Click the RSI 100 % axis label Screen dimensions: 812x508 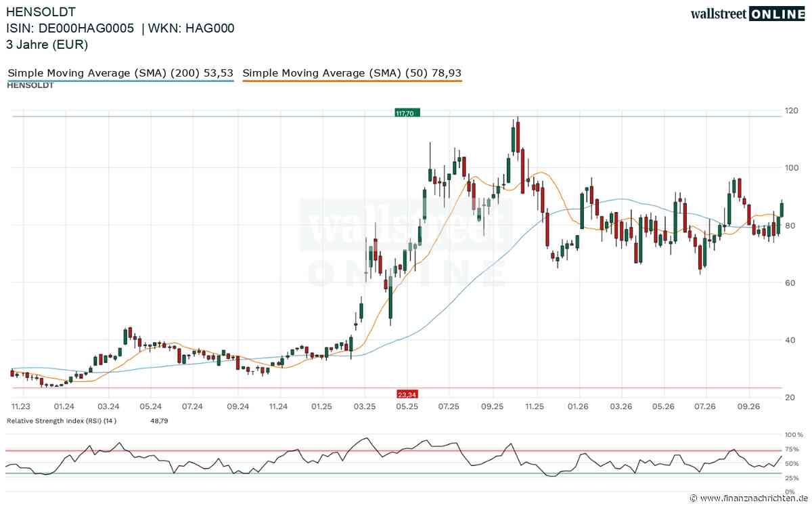pyautogui.click(x=793, y=434)
